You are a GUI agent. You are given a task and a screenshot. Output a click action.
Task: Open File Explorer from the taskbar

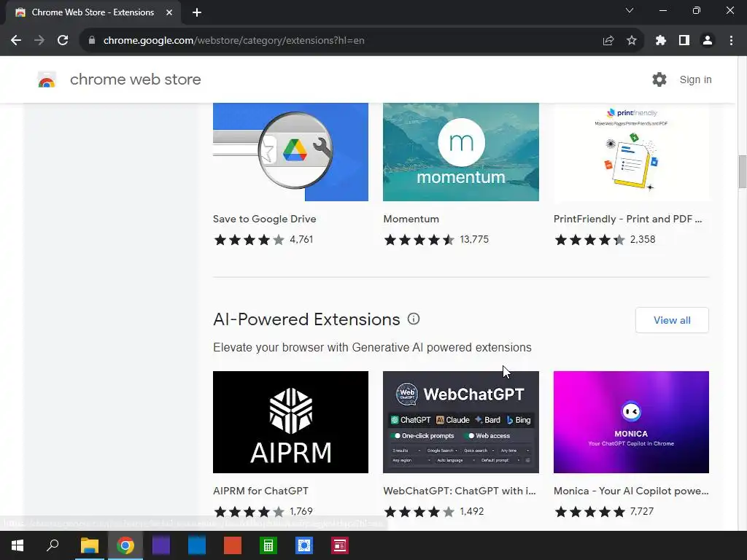click(89, 545)
